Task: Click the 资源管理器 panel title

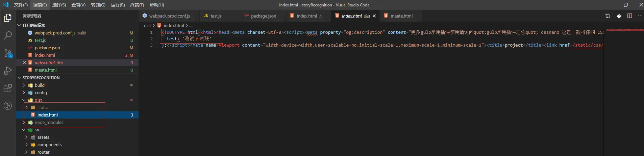Action: 32,16
